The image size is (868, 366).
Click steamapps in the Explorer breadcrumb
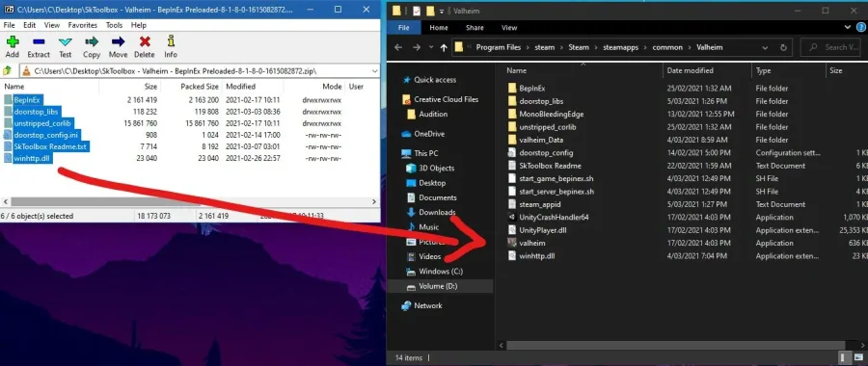[x=620, y=47]
